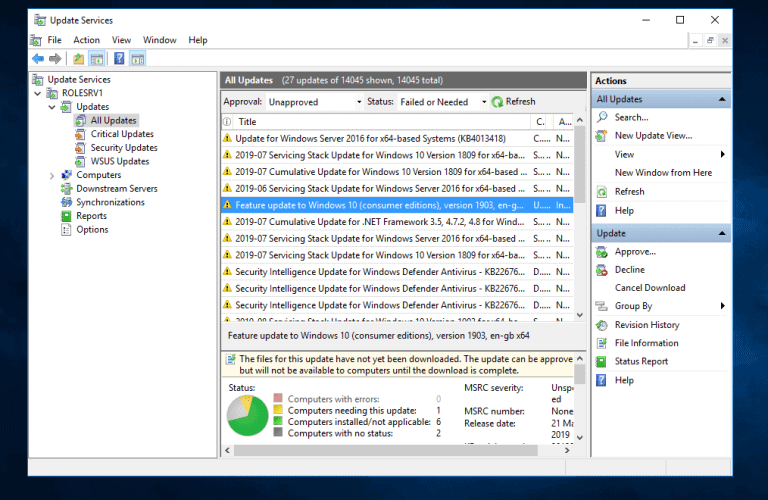Open Help under All Updates actions
The width and height of the screenshot is (768, 500).
[624, 211]
